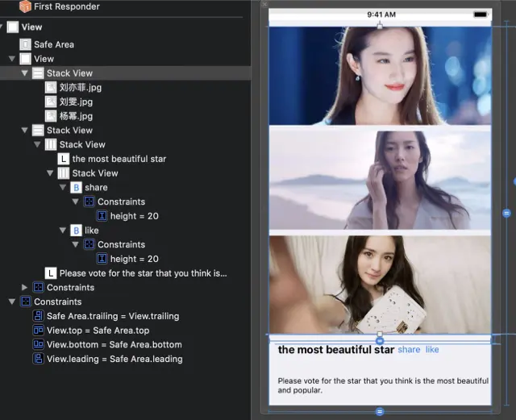Collapse the horizontal Stack View above the label
516x420 pixels.
pos(37,144)
